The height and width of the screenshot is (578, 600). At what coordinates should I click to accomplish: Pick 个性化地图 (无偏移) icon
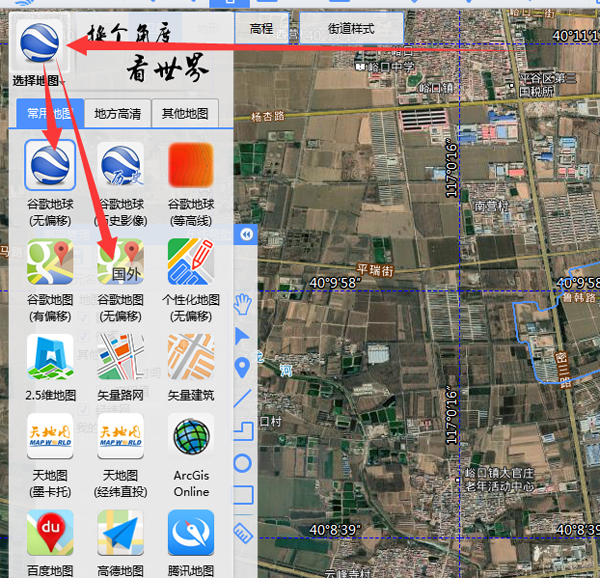(191, 262)
